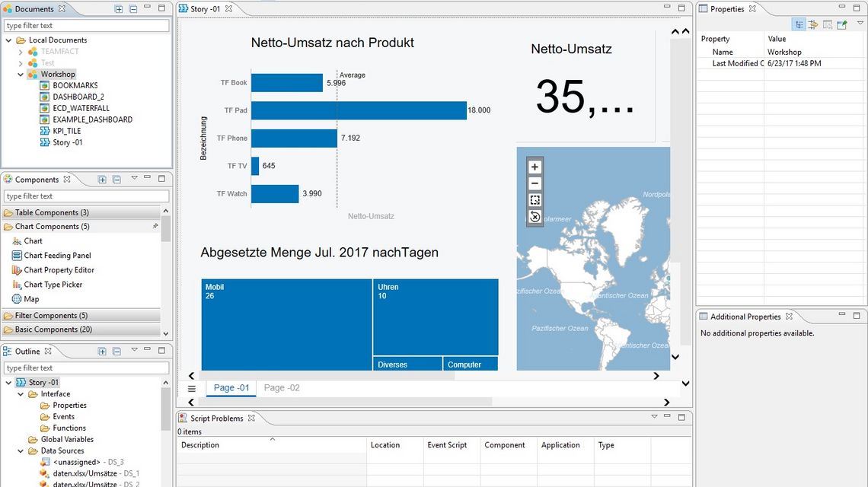This screenshot has height=487, width=868.
Task: Expand Table Components section
Action: (x=81, y=212)
